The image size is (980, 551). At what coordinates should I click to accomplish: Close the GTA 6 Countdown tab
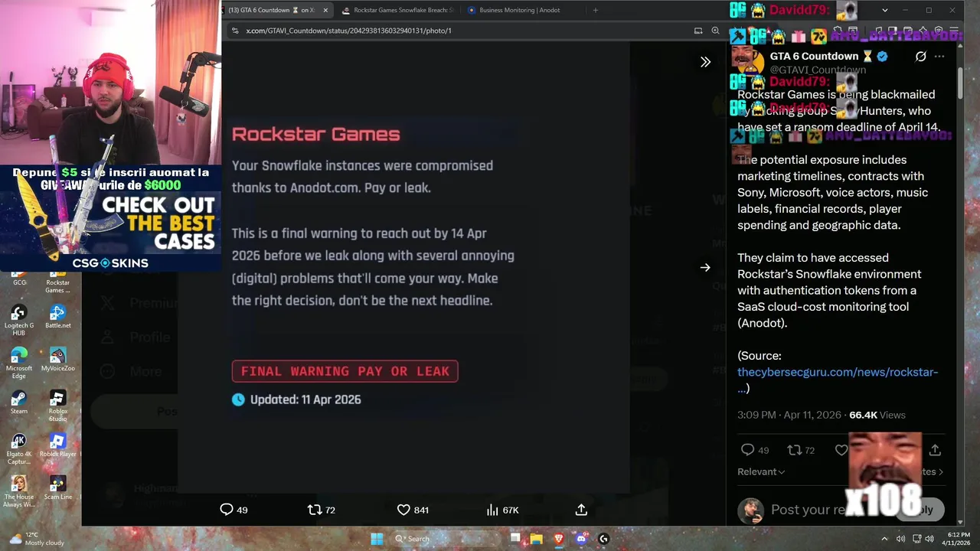click(x=325, y=10)
